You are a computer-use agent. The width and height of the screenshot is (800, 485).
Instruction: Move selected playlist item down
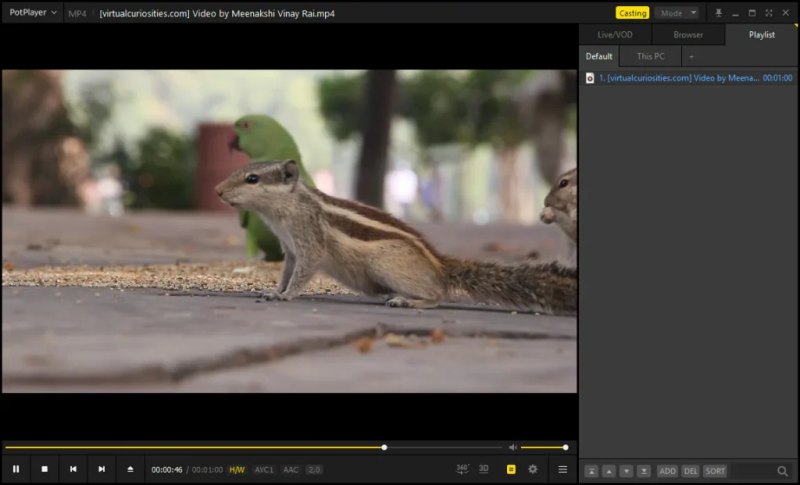[x=626, y=471]
